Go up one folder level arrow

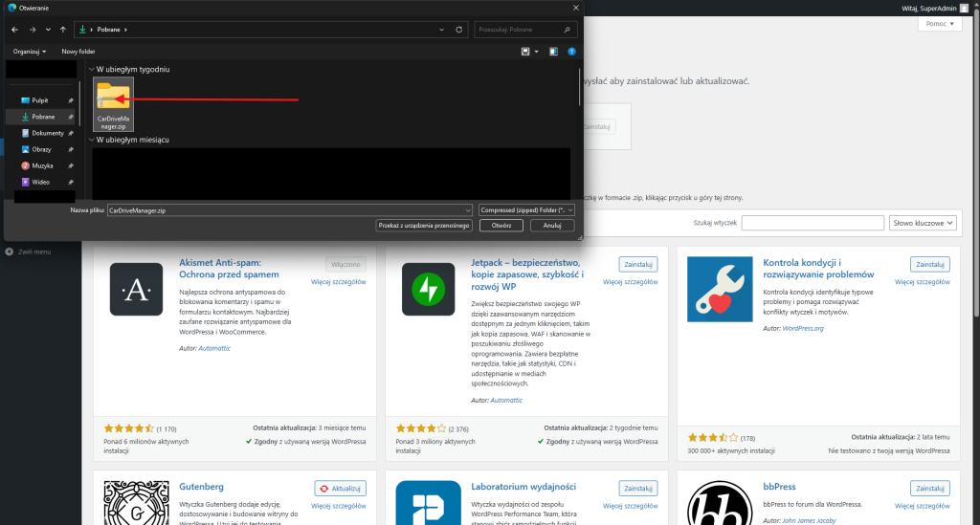pyautogui.click(x=63, y=30)
